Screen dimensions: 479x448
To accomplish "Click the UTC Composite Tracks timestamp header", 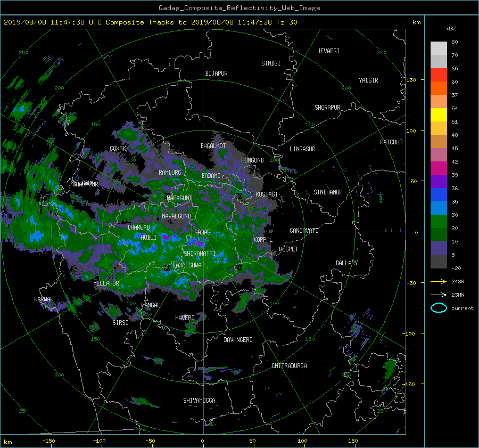I will pyautogui.click(x=150, y=22).
